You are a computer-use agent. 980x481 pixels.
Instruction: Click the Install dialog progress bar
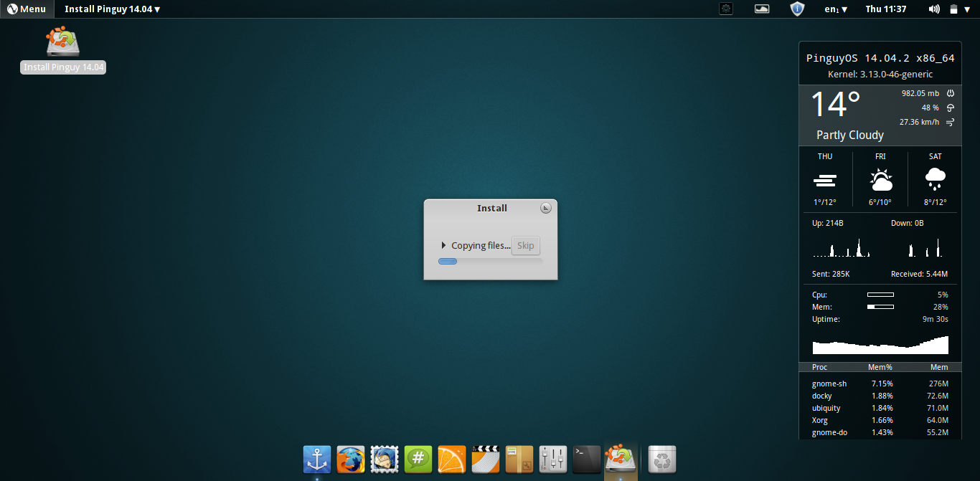point(491,261)
